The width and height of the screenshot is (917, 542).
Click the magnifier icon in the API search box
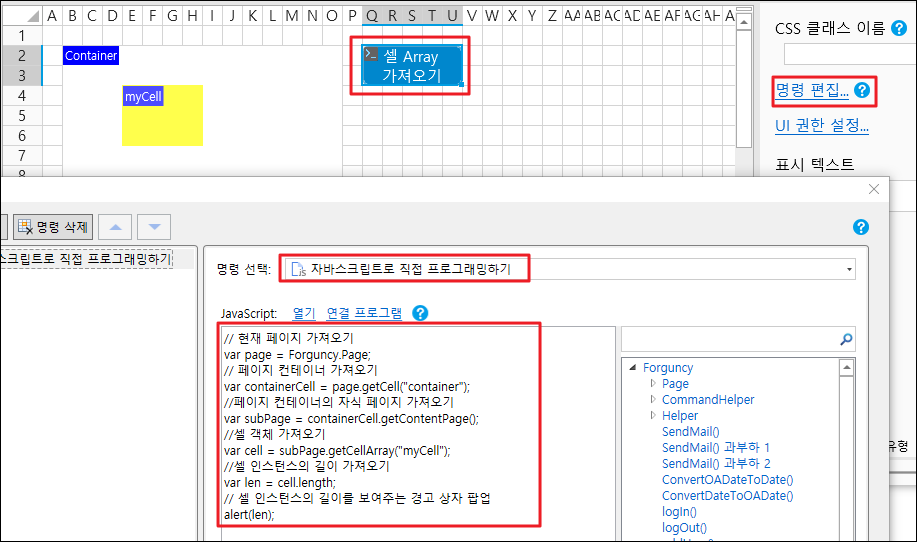point(846,340)
